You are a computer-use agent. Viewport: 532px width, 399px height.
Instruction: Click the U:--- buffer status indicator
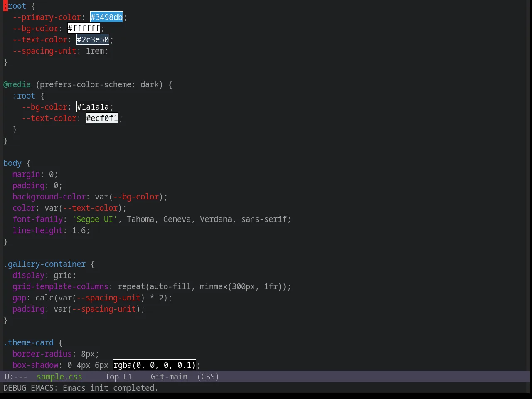tap(16, 377)
